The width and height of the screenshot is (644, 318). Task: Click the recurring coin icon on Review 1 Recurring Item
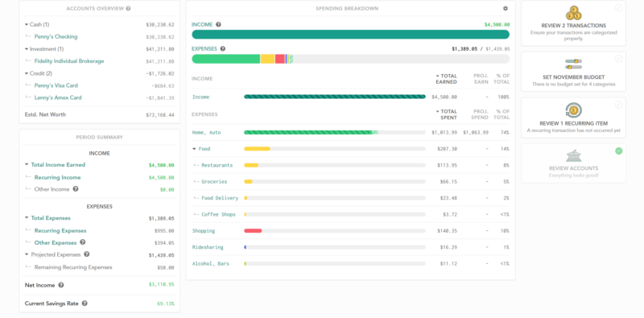[x=573, y=110]
